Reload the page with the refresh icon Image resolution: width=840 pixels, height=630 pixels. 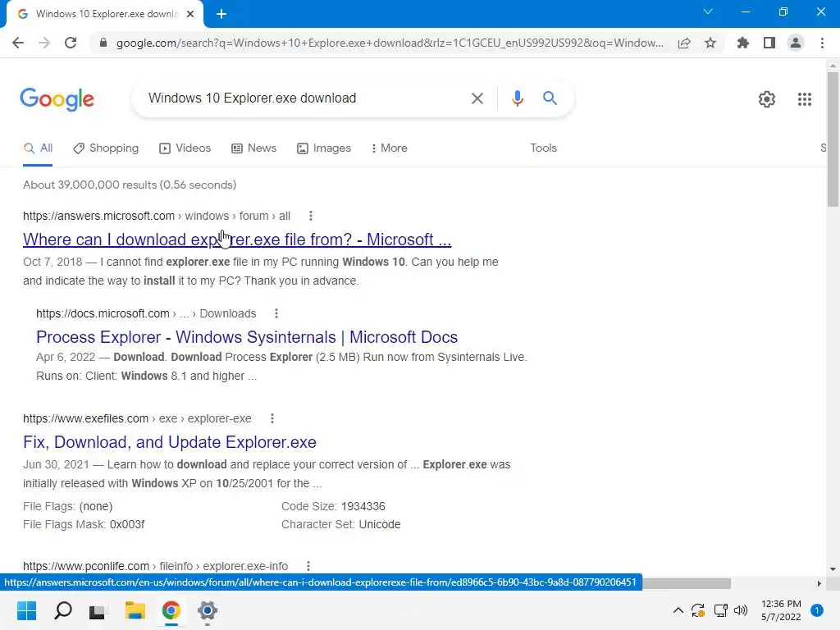[x=71, y=43]
